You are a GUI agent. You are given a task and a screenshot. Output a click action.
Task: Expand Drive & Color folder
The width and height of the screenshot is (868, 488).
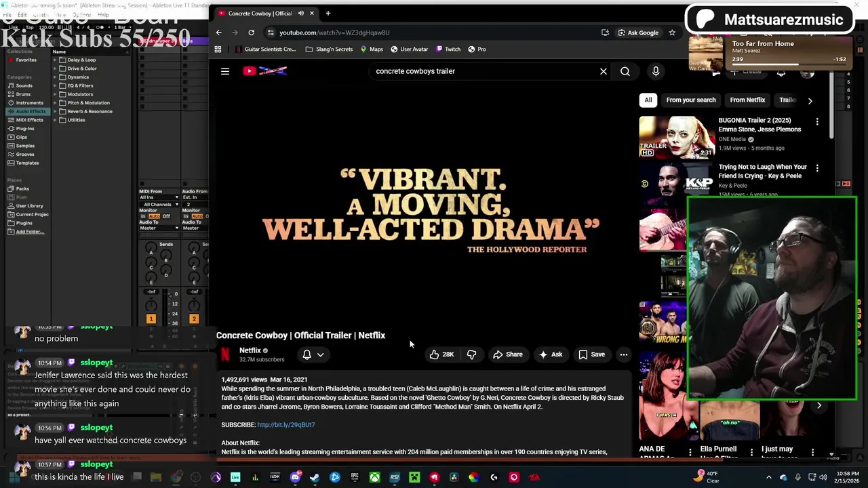click(x=54, y=68)
